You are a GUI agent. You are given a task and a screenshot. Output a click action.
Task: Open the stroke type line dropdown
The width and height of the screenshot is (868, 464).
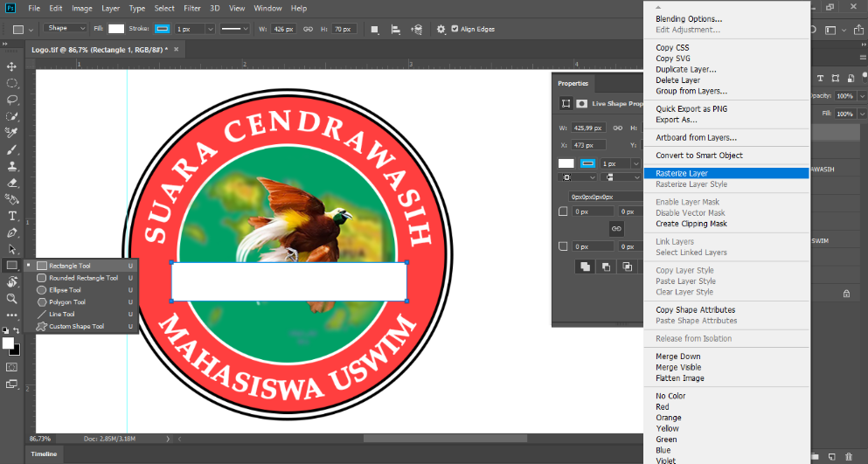pyautogui.click(x=233, y=30)
